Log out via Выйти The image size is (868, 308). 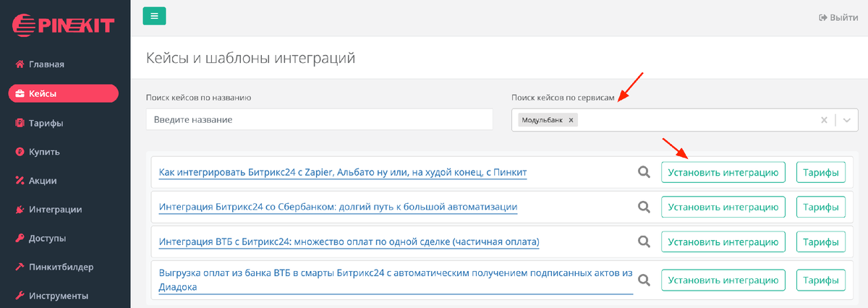click(x=838, y=17)
